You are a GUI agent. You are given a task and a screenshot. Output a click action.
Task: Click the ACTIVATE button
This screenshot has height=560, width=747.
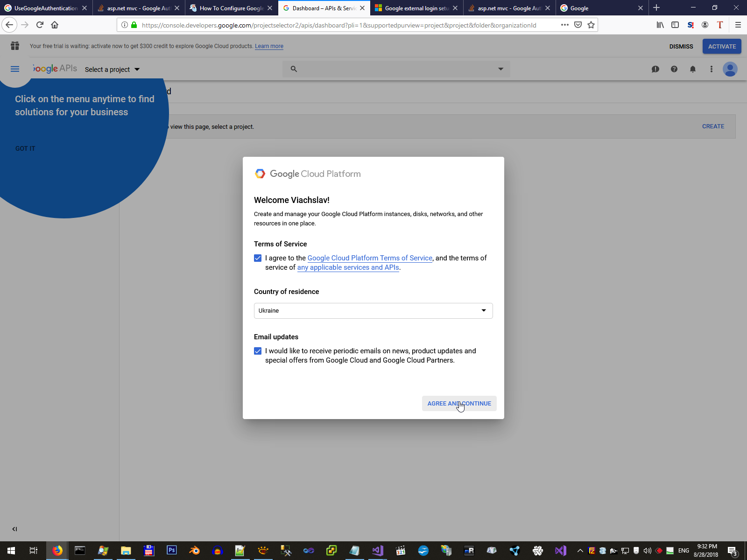coord(722,46)
